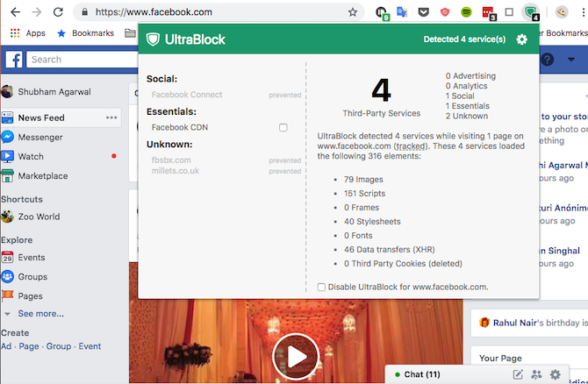Viewport: 588px width, 384px height.
Task: Click the UltraBlock extension icon in toolbar
Action: point(531,12)
